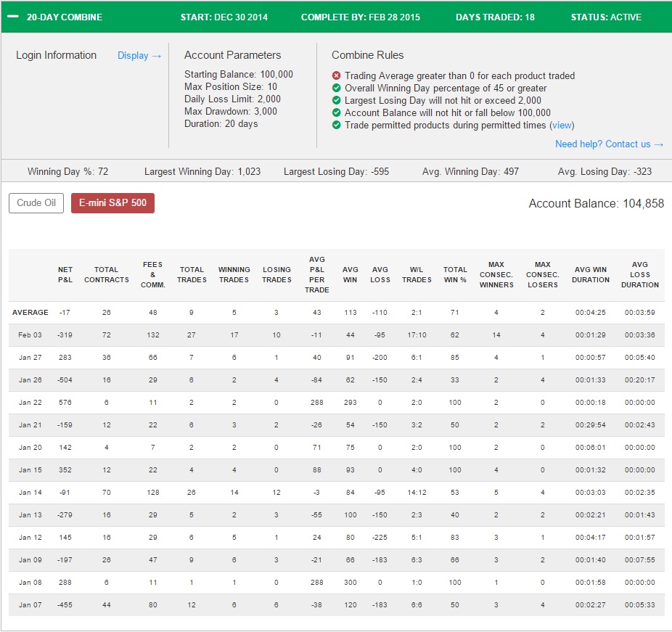Click the Display login information link
The width and height of the screenshot is (672, 632).
click(139, 56)
